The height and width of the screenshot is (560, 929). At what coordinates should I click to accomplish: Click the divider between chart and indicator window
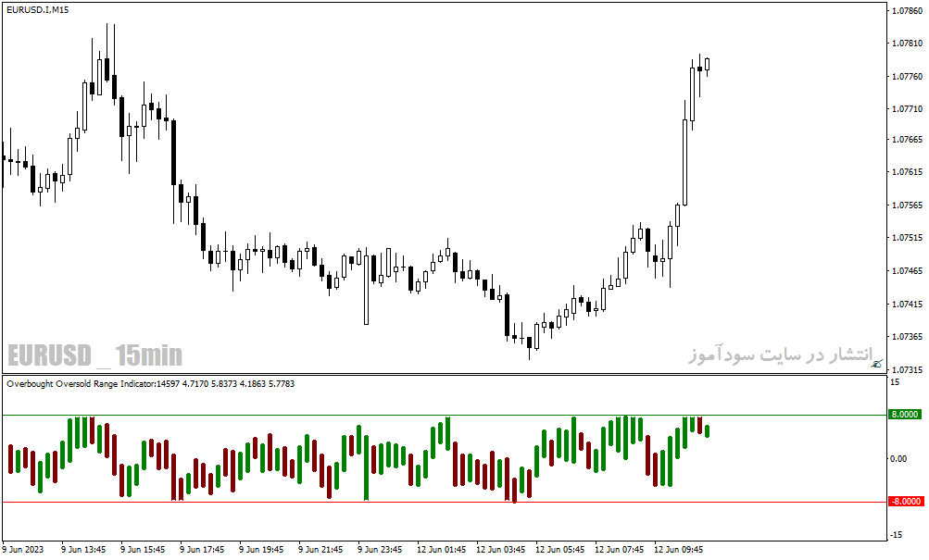pyautogui.click(x=445, y=374)
